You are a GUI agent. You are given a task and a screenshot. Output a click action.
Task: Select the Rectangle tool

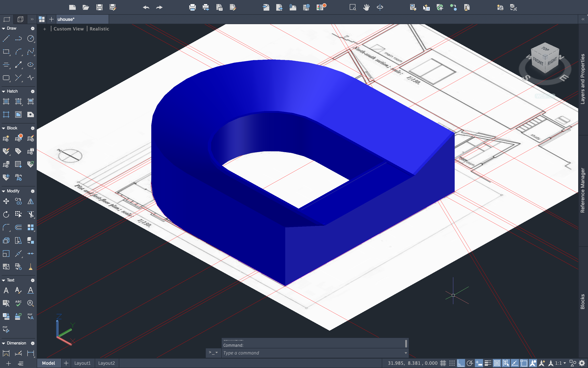[6, 52]
